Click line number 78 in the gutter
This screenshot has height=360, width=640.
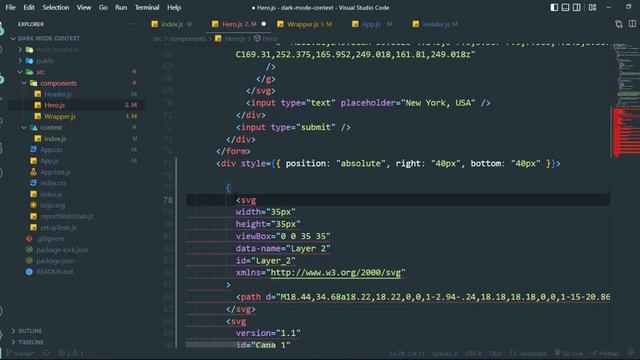168,200
